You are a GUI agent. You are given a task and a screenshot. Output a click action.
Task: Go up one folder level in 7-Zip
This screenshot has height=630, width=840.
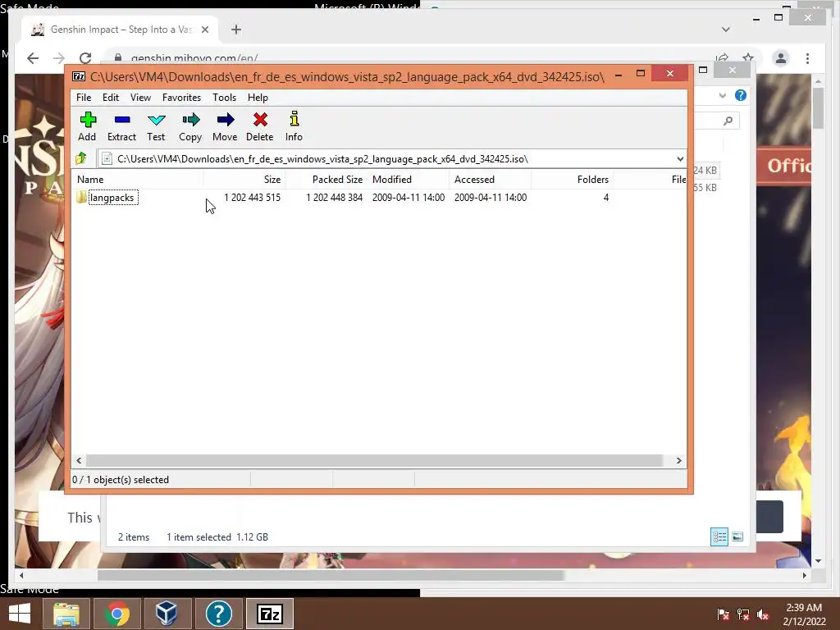point(81,158)
